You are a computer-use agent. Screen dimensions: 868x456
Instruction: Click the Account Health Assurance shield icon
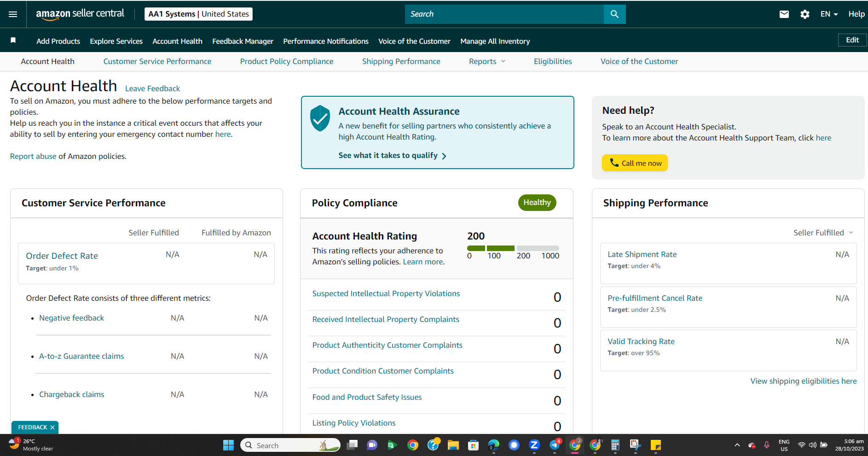(x=320, y=118)
